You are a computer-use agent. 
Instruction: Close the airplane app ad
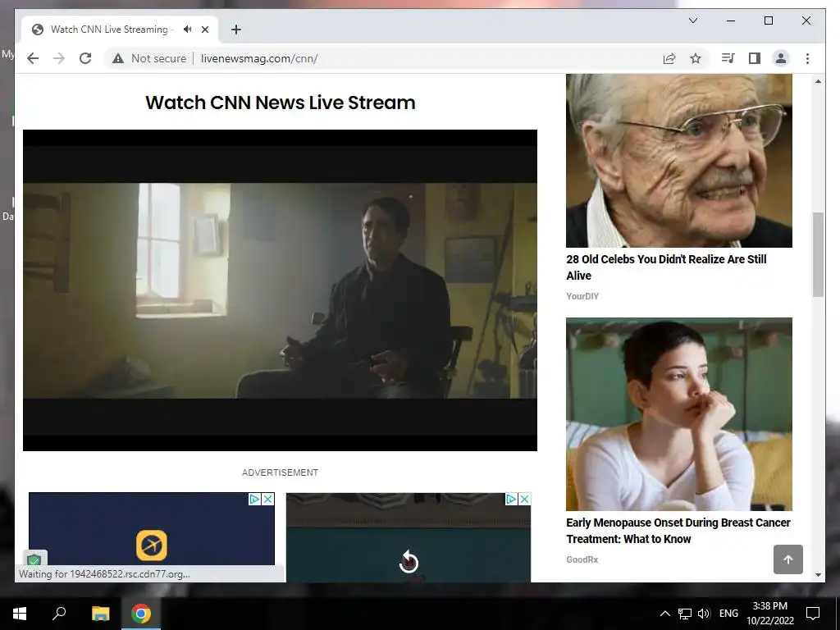pyautogui.click(x=267, y=500)
